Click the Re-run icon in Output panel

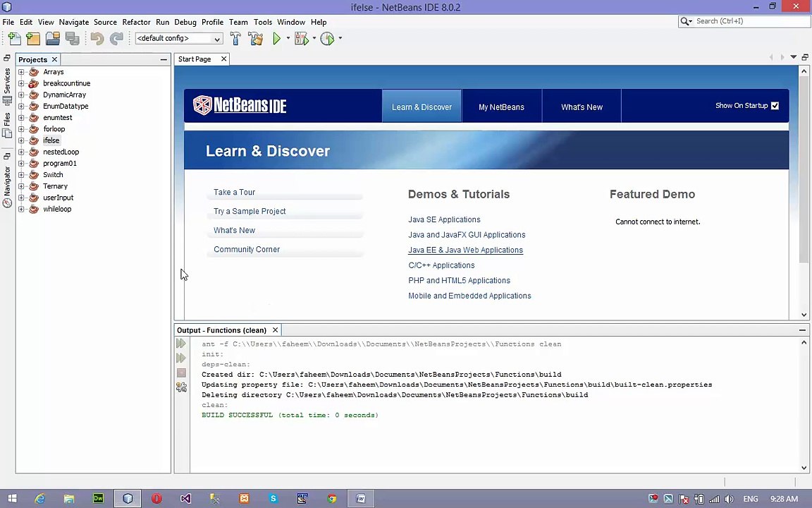tap(181, 343)
